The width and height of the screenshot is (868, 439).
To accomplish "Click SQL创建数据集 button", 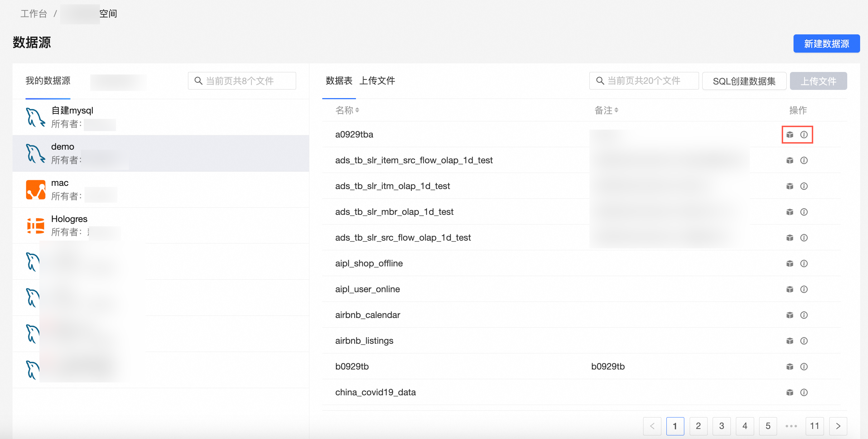I will click(744, 81).
